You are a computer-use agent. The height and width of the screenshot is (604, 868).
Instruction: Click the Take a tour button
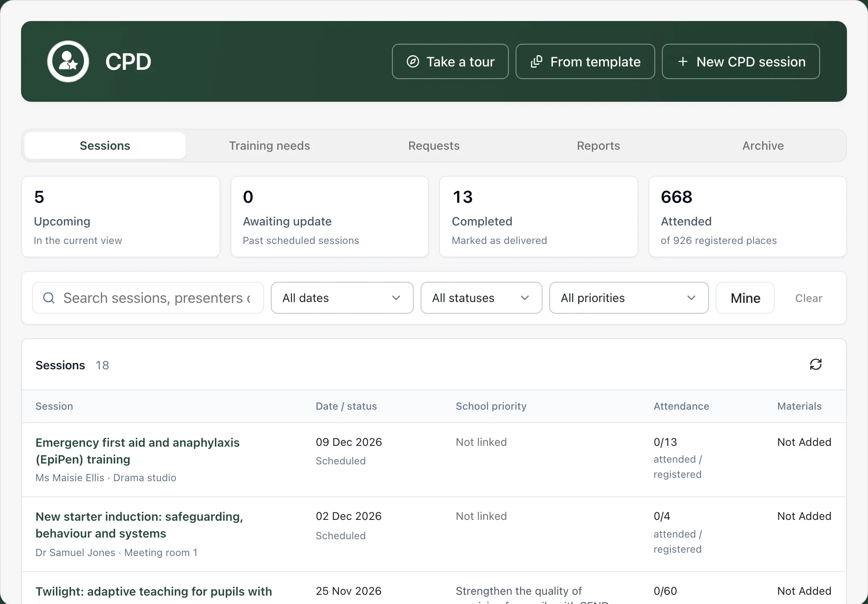tap(450, 61)
